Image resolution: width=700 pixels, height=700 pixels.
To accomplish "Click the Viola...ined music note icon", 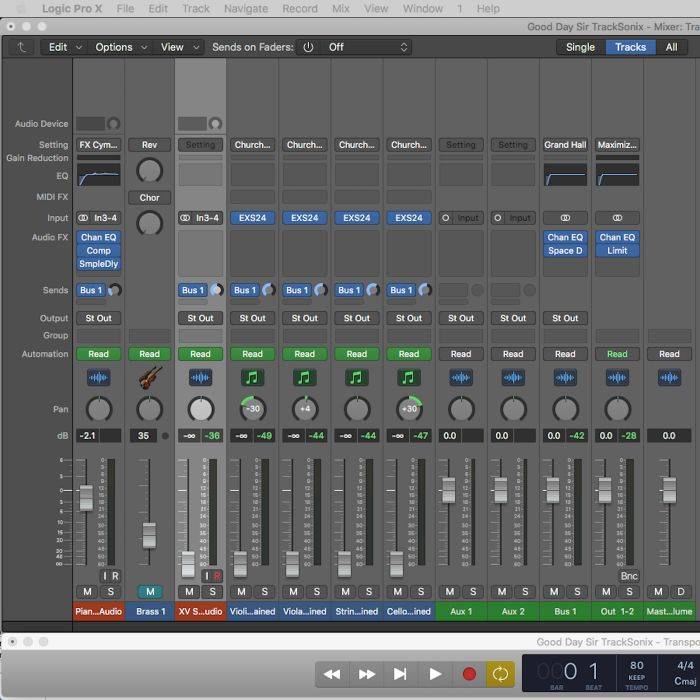I will click(304, 378).
